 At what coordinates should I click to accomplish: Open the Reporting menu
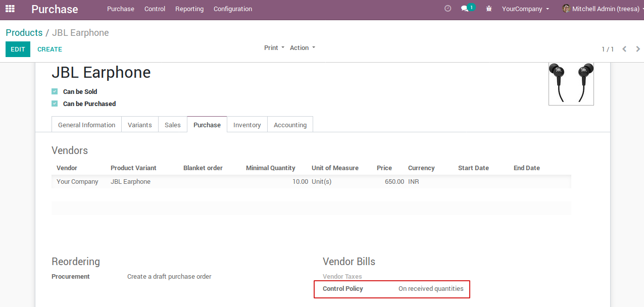point(189,9)
